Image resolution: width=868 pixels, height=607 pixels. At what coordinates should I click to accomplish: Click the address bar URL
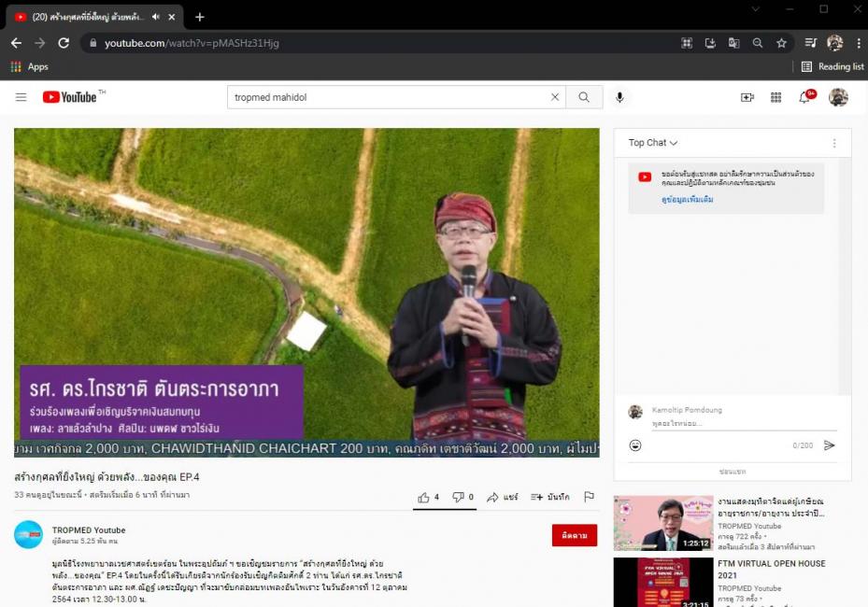click(x=192, y=43)
